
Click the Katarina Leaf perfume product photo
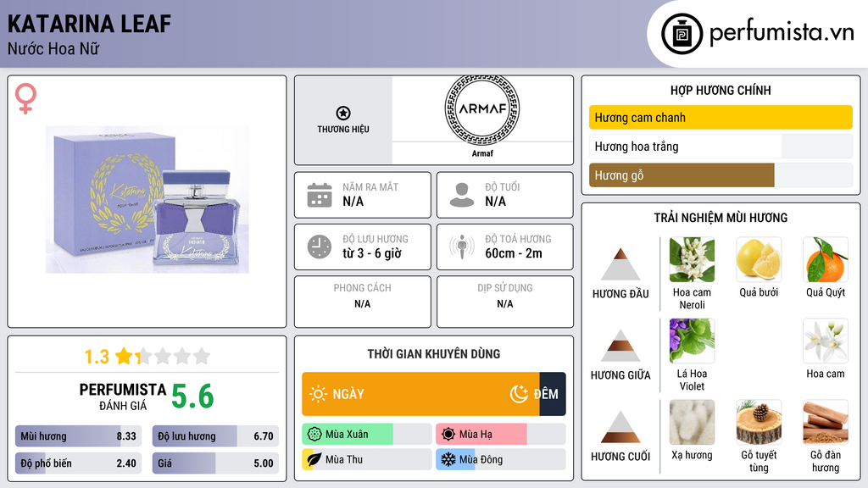[x=147, y=200]
